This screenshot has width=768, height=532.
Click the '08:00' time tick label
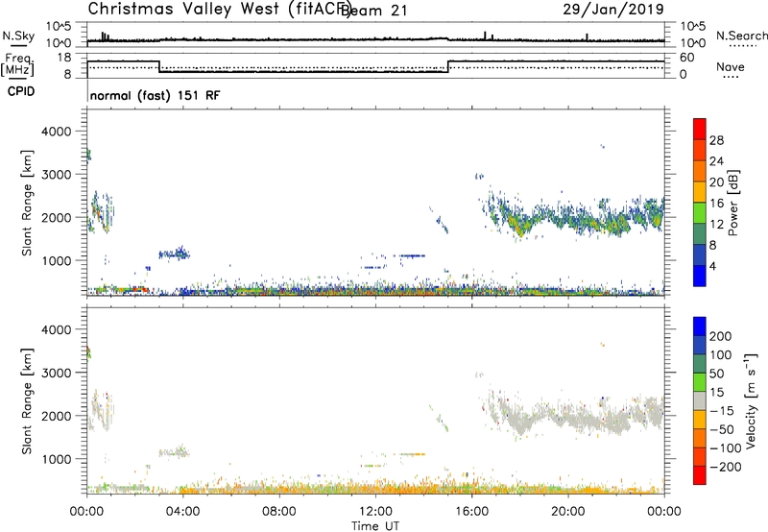click(x=279, y=512)
